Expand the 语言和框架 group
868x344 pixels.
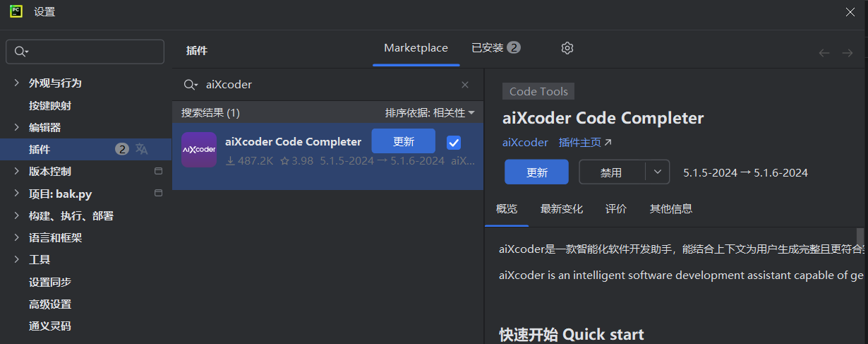17,238
